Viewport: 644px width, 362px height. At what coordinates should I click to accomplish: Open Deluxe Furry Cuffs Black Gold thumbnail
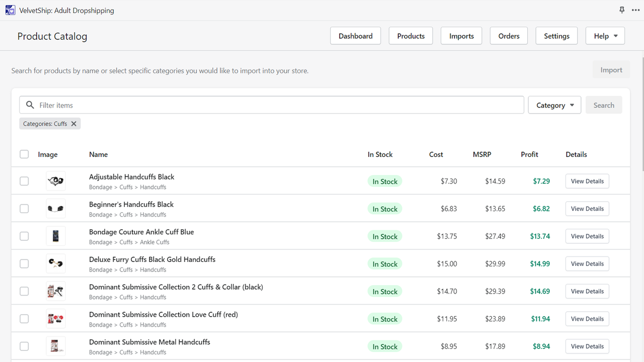click(x=56, y=263)
